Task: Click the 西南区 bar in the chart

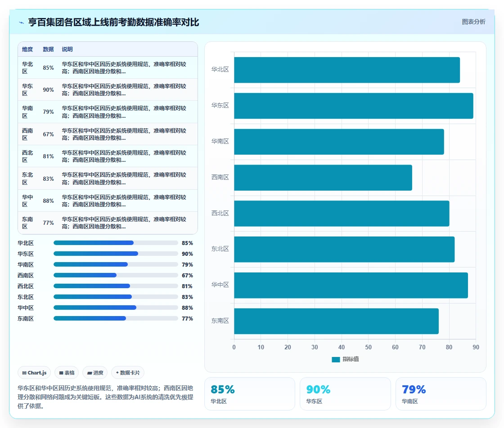Action: coord(323,178)
